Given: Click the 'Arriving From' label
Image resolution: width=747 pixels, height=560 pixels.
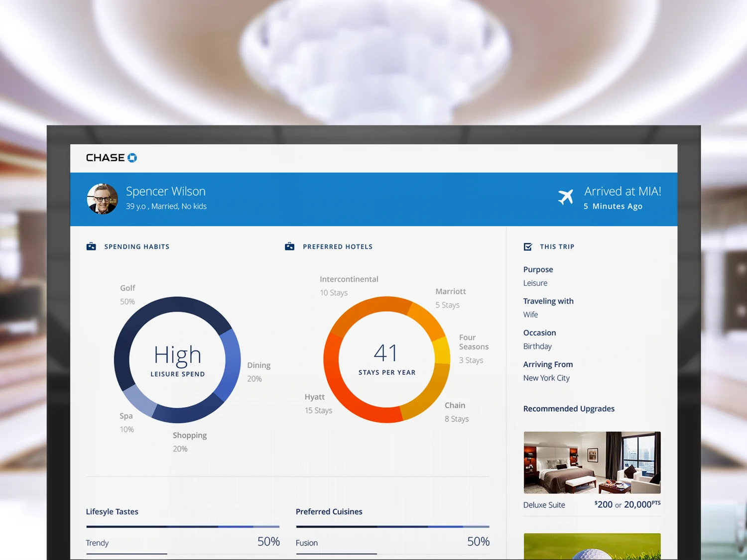Looking at the screenshot, I should point(548,364).
